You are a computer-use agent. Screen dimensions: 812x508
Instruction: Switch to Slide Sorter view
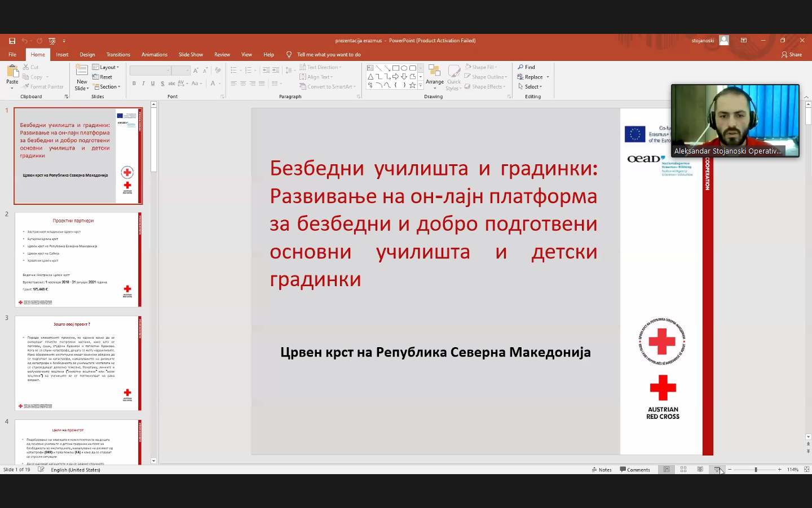(x=683, y=470)
